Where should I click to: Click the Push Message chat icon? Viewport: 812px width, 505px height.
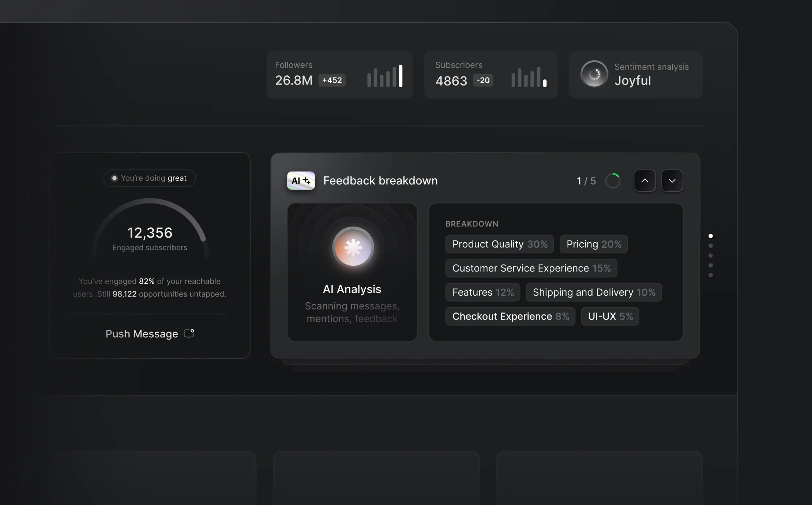[x=189, y=333]
